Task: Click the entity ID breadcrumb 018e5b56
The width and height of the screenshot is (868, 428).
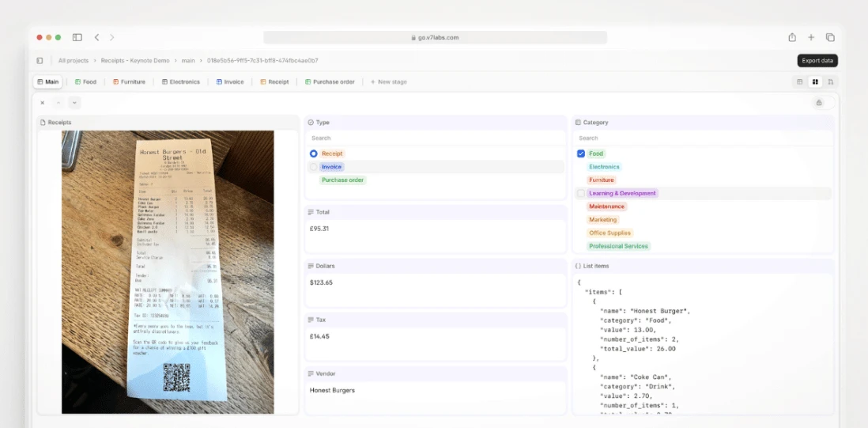Action: [262, 60]
